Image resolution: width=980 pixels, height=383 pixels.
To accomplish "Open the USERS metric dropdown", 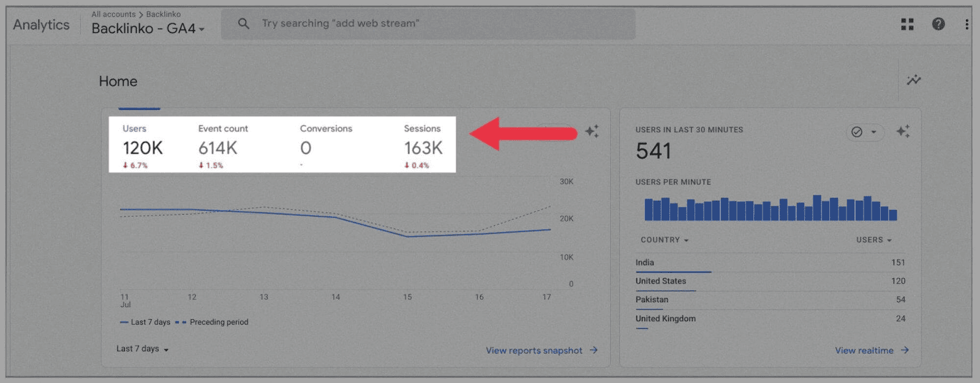I will (x=873, y=240).
